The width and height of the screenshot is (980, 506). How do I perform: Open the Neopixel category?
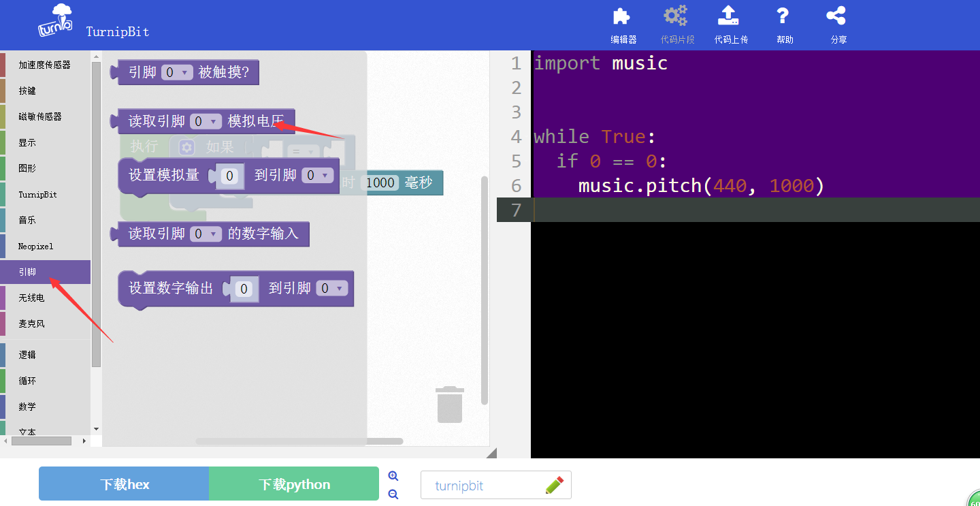[45, 246]
